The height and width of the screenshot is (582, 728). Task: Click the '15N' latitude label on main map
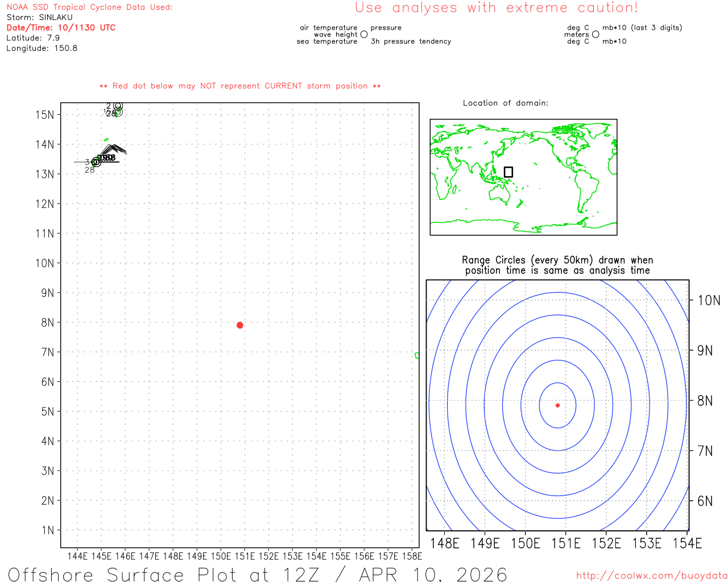click(x=45, y=115)
